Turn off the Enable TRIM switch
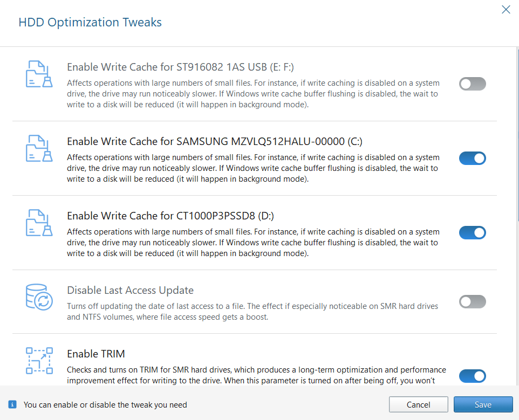Image resolution: width=519 pixels, height=420 pixels. pos(472,376)
